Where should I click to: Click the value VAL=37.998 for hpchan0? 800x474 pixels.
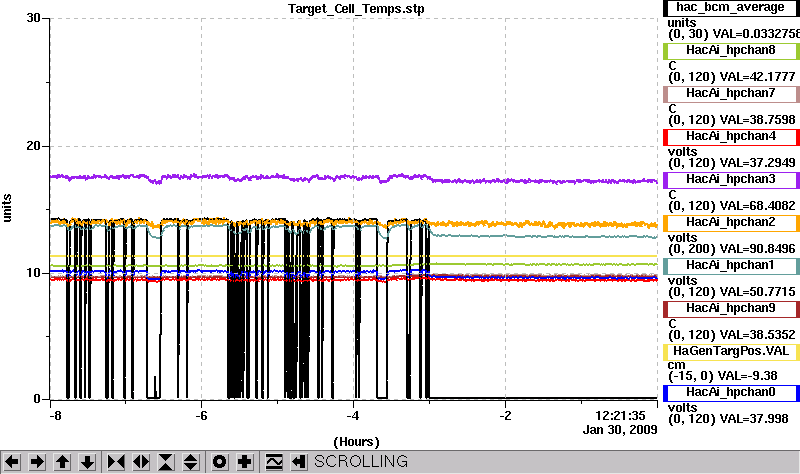pos(754,419)
